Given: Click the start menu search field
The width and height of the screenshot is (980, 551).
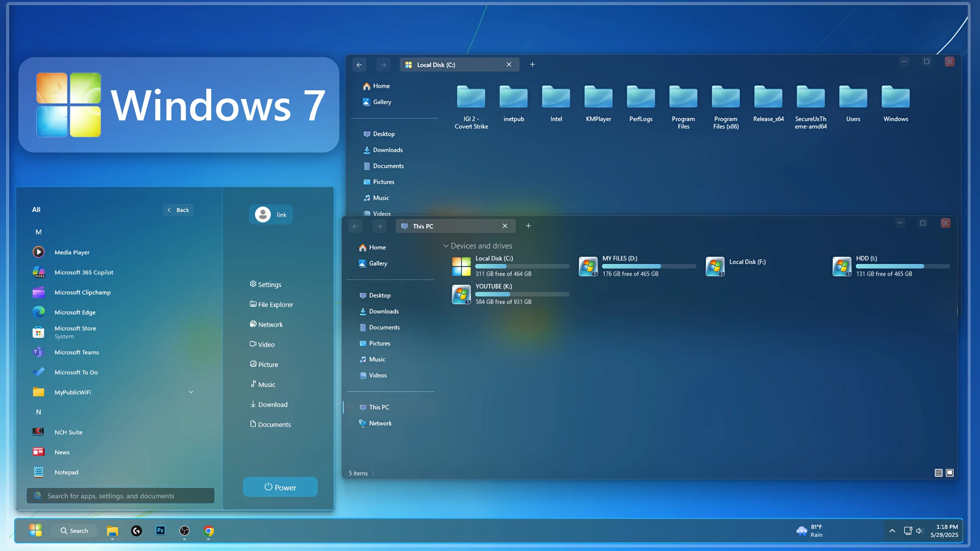Looking at the screenshot, I should pyautogui.click(x=121, y=496).
